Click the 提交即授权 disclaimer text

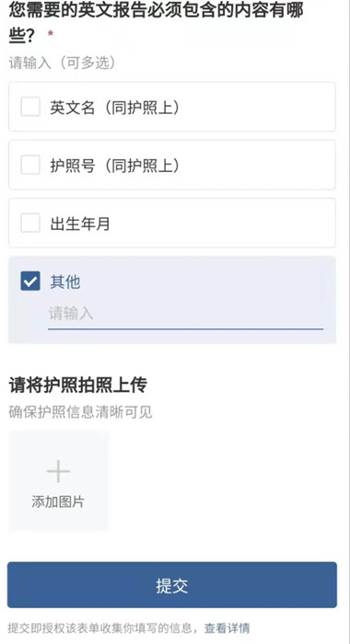[106, 627]
